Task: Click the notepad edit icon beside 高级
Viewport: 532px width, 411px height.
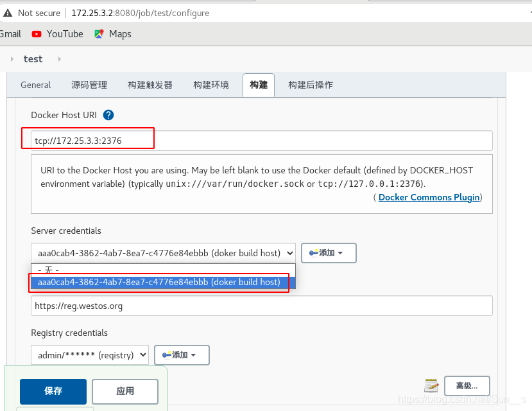Action: [x=431, y=385]
